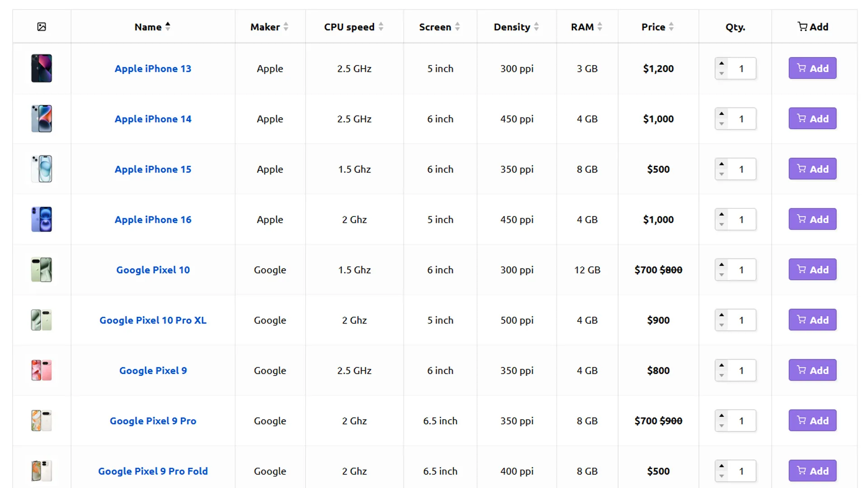The height and width of the screenshot is (488, 868).
Task: Click the 12 GB RAM cell
Action: pos(587,270)
